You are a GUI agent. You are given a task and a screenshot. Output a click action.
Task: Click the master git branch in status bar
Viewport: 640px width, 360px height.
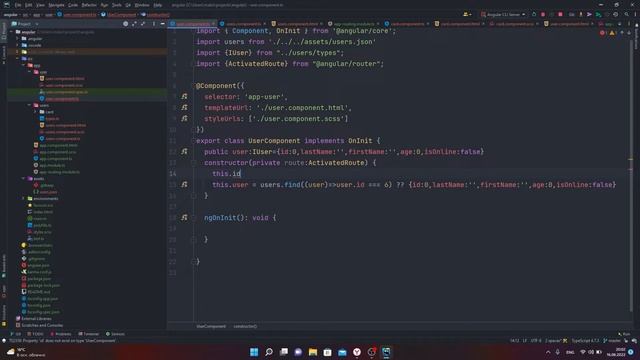tap(612, 340)
